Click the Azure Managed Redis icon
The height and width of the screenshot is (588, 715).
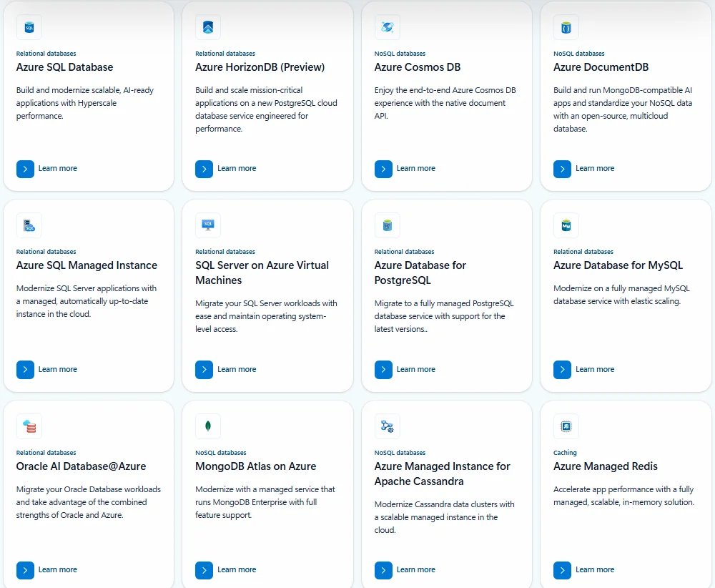coord(566,426)
